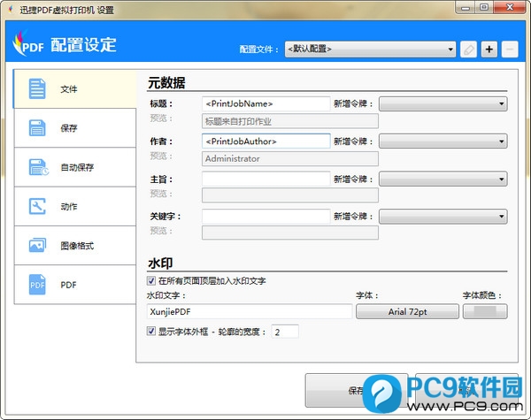This screenshot has width=531, height=420.
Task: Focus the 标题 field with PrintJobName
Action: (265, 104)
